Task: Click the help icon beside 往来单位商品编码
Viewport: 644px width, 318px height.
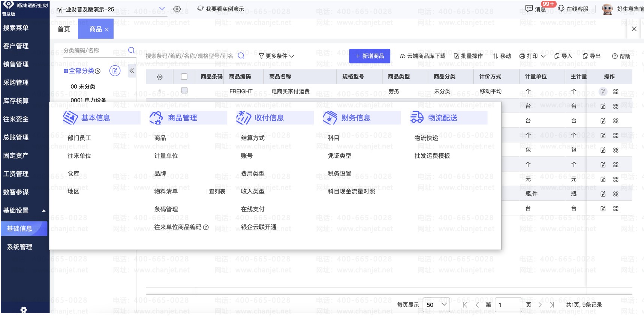Action: pyautogui.click(x=206, y=227)
